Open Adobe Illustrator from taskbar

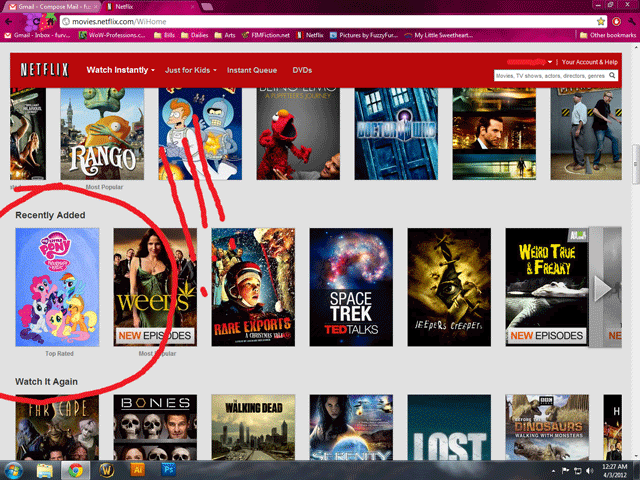(138, 470)
